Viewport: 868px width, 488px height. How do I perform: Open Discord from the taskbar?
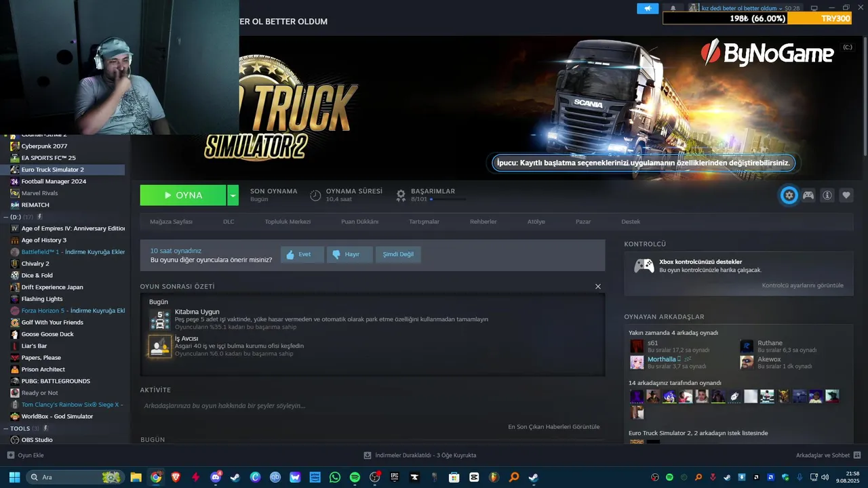click(216, 477)
